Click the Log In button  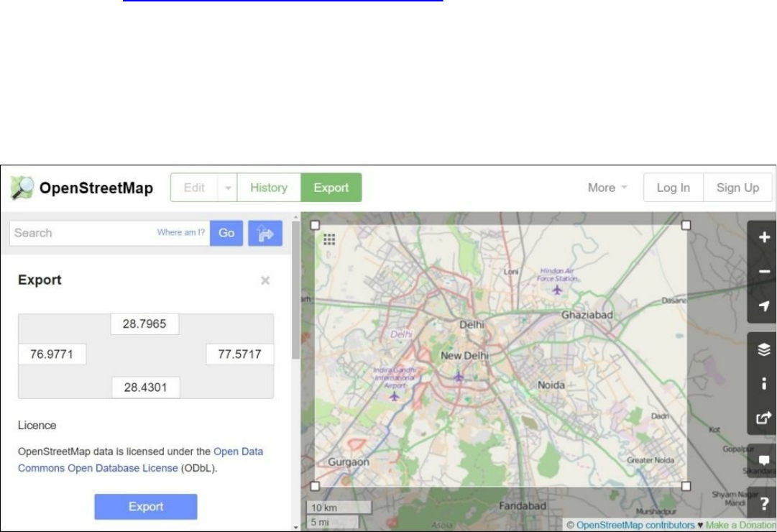point(673,188)
